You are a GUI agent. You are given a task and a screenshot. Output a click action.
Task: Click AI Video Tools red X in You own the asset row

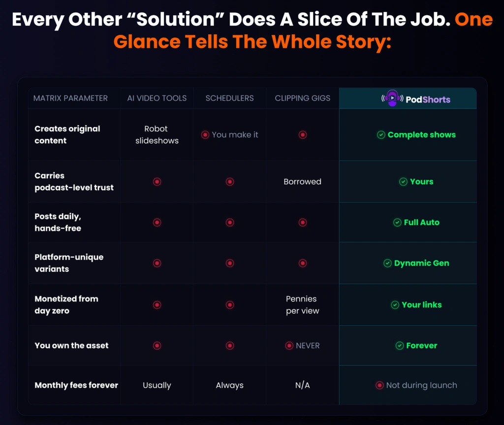[x=157, y=346]
